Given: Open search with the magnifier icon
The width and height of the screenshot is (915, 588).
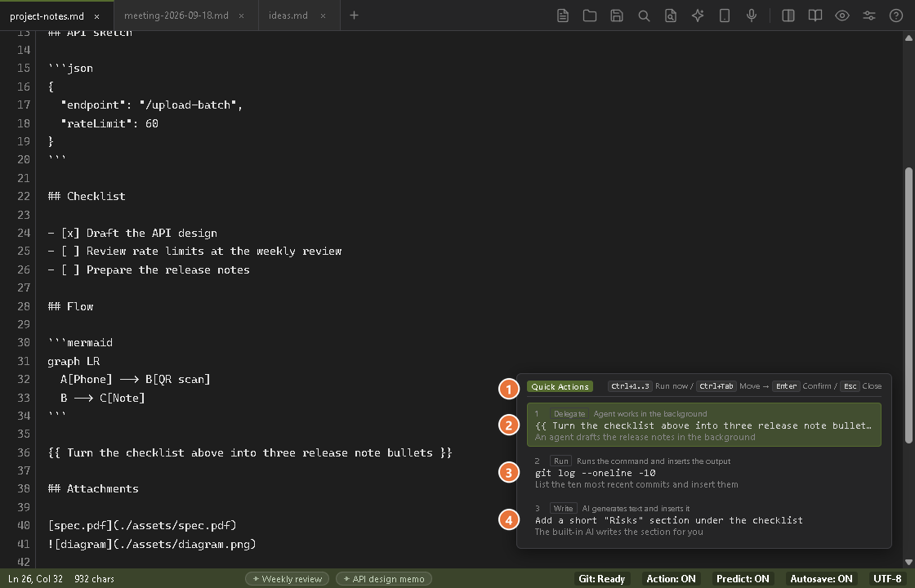Looking at the screenshot, I should point(644,16).
